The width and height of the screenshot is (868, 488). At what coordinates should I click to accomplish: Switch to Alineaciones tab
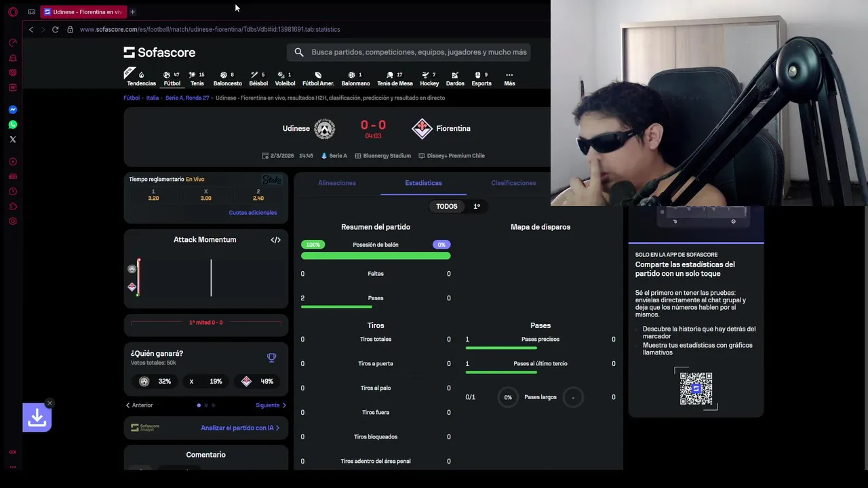pyautogui.click(x=337, y=183)
